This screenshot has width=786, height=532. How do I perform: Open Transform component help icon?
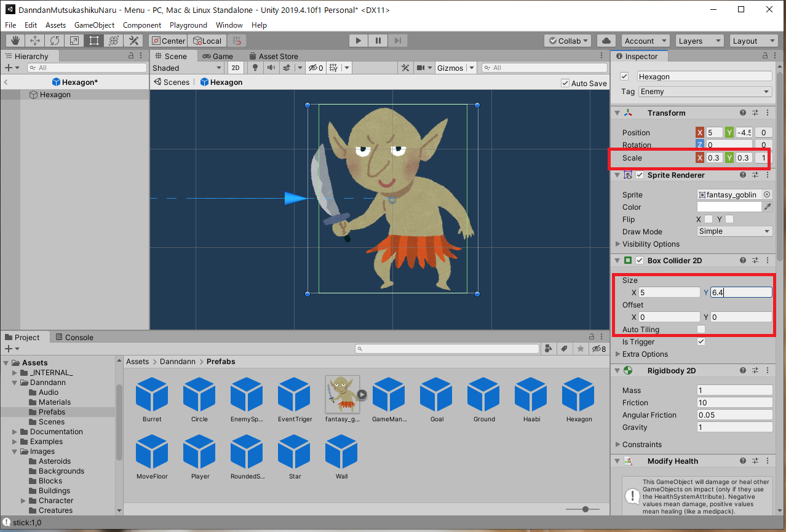click(x=743, y=113)
